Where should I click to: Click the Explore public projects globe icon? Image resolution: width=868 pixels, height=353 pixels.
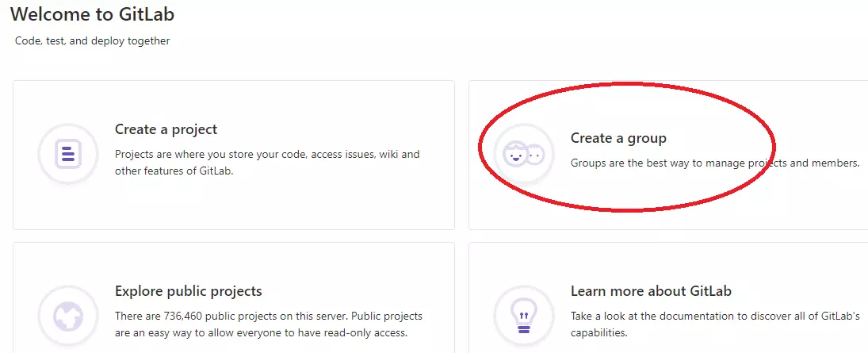pyautogui.click(x=68, y=315)
